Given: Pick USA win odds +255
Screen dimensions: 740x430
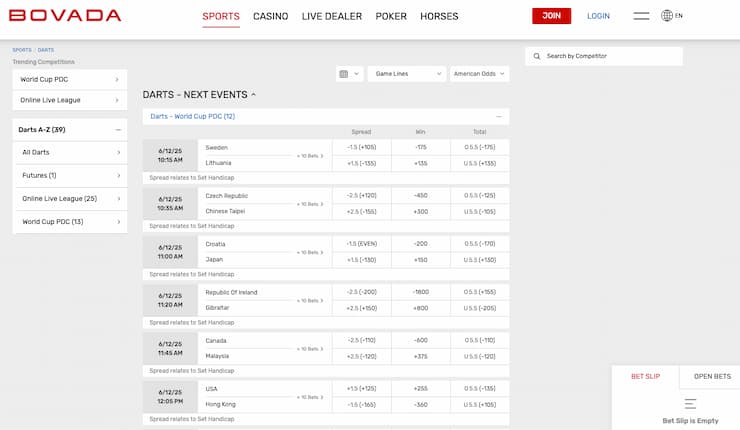Looking at the screenshot, I should coord(420,388).
